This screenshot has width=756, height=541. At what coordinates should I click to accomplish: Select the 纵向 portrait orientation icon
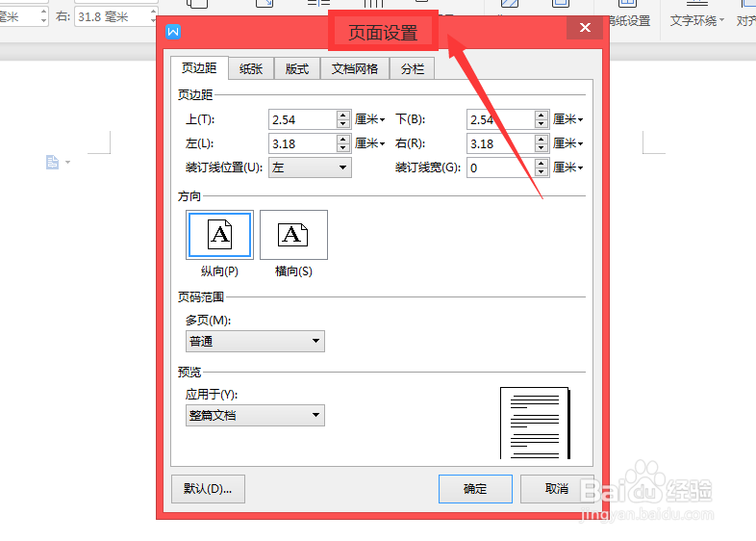click(219, 235)
